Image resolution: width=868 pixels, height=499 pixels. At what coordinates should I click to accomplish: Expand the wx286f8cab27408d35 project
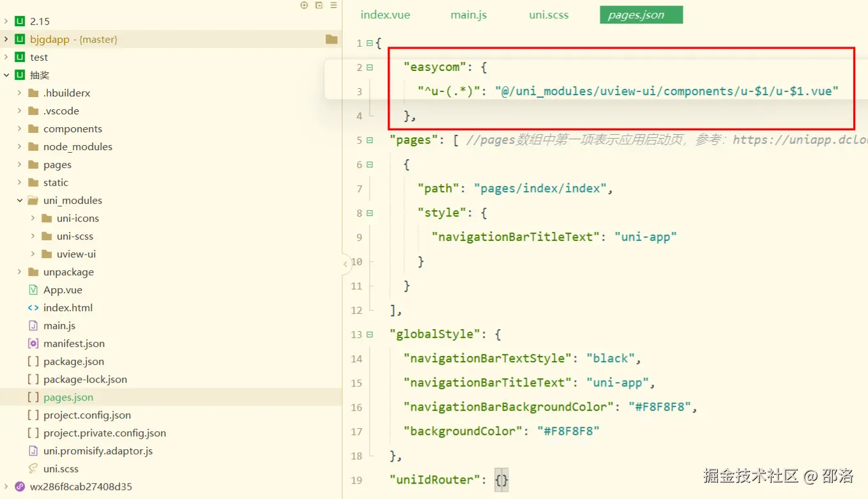coord(6,486)
